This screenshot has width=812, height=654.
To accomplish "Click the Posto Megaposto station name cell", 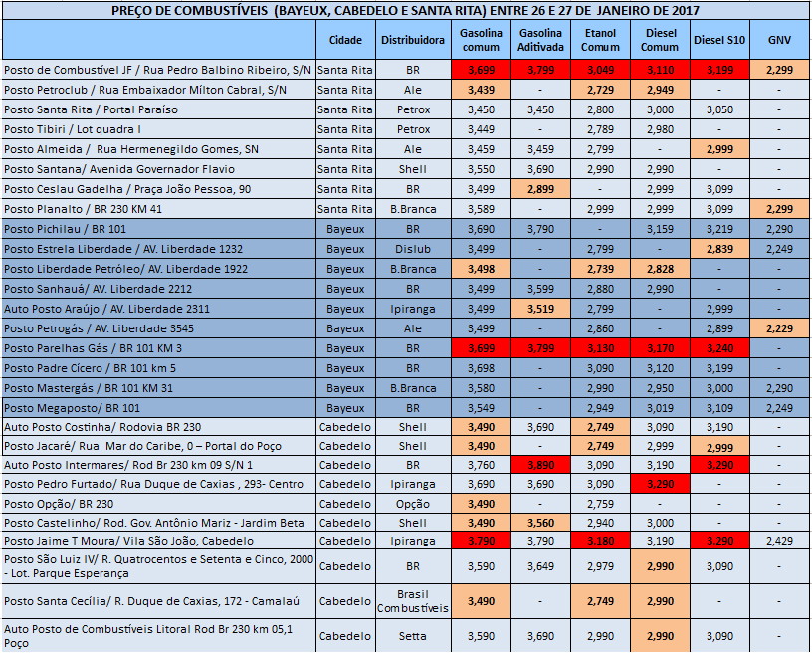I will 157,408.
